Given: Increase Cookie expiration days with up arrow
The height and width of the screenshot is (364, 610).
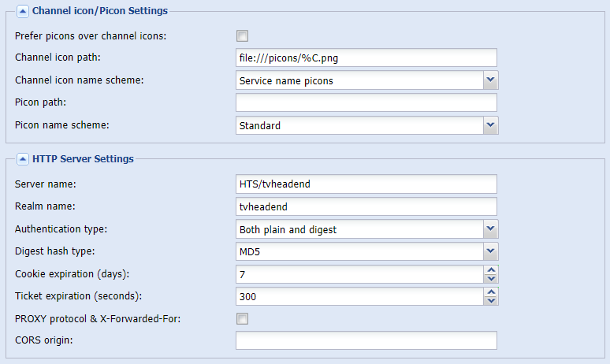Looking at the screenshot, I should coord(491,270).
